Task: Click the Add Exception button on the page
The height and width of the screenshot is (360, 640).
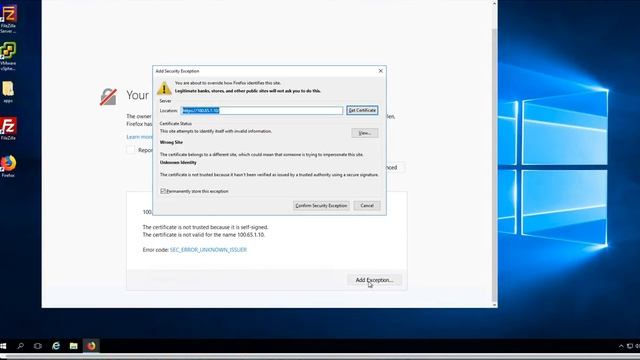Action: pos(374,280)
